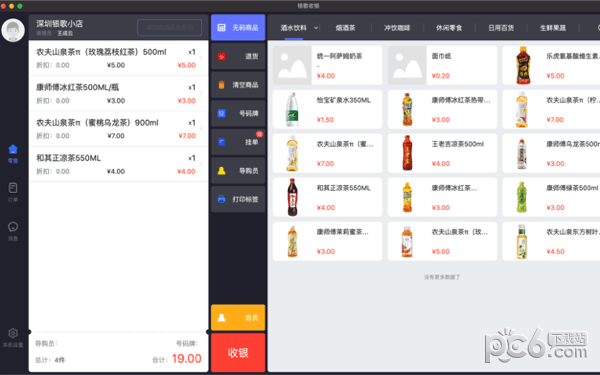600x375 pixels.
Task: Click the ¥0.20 price of 面巾纸
Action: point(440,76)
